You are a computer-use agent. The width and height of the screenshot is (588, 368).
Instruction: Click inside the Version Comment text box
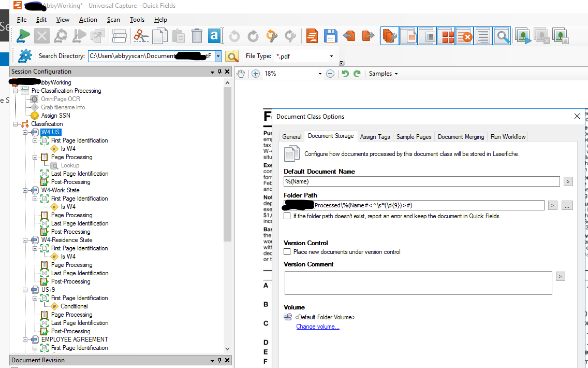click(418, 283)
